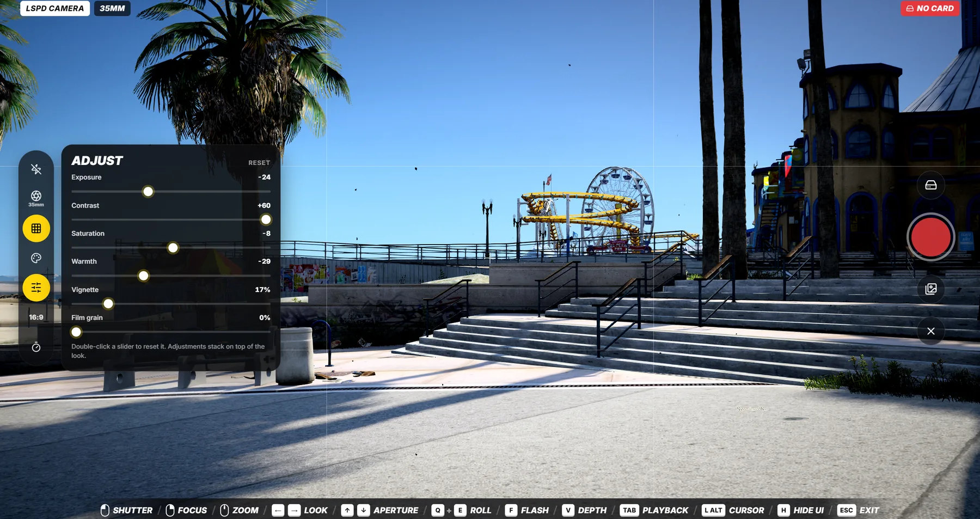Click the H Hide UI key hint

[783, 510]
